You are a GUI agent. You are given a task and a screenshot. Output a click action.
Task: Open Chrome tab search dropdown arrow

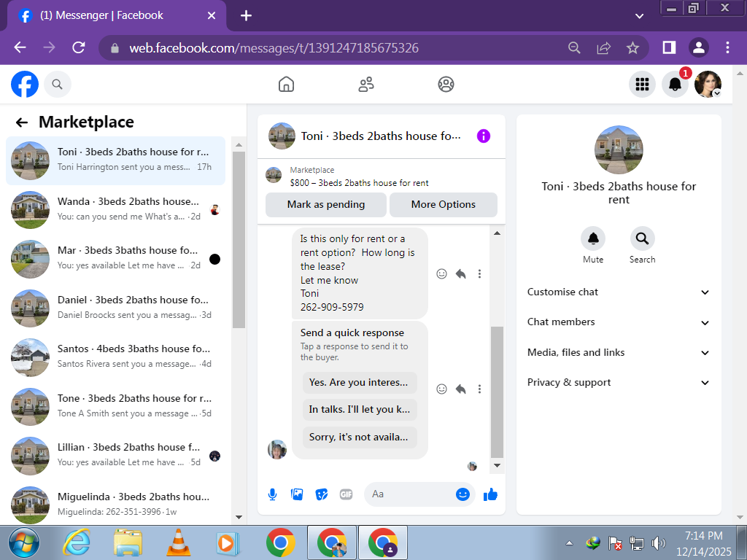[x=639, y=16]
